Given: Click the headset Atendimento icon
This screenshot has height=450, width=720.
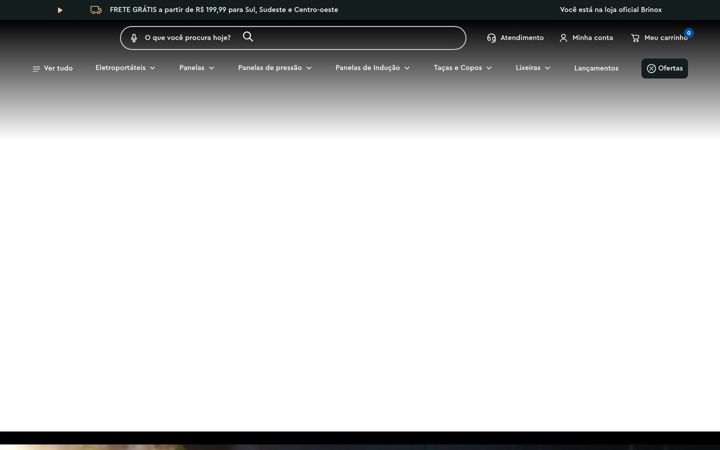Looking at the screenshot, I should click(491, 38).
